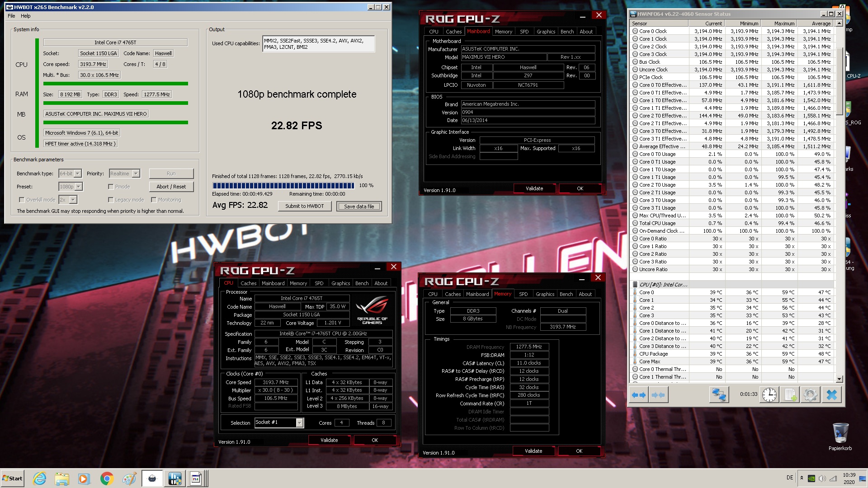This screenshot has width=868, height=488.
Task: Open Google Chrome from taskbar
Action: [x=107, y=479]
